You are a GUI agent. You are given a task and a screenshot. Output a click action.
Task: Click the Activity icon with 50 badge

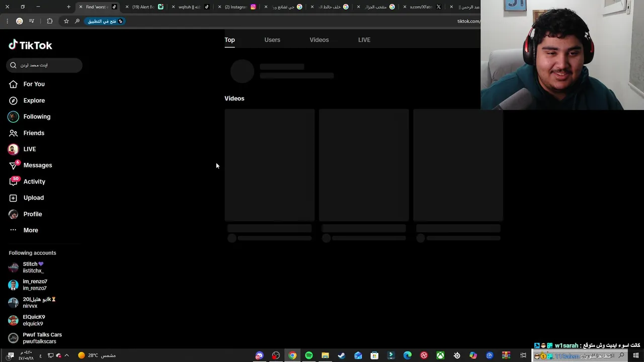point(14,181)
